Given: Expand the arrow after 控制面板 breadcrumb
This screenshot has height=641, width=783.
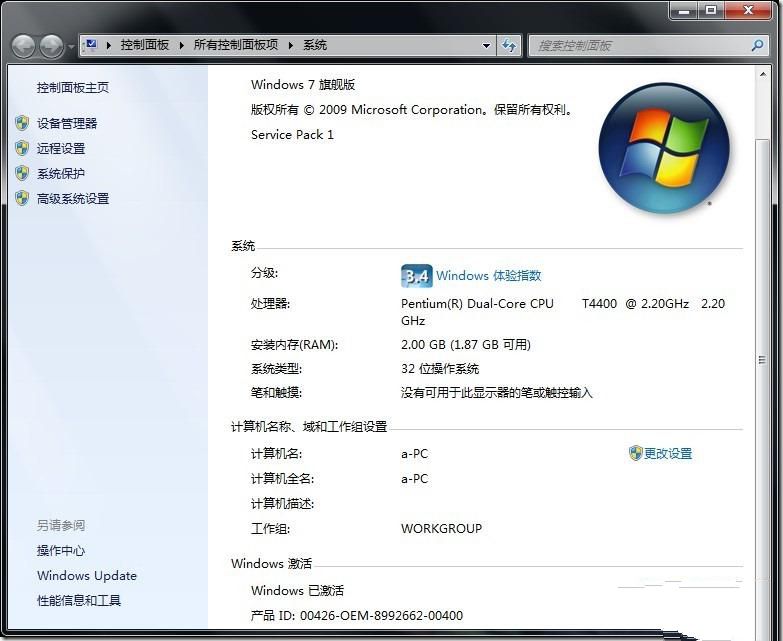Looking at the screenshot, I should pyautogui.click(x=181, y=45).
